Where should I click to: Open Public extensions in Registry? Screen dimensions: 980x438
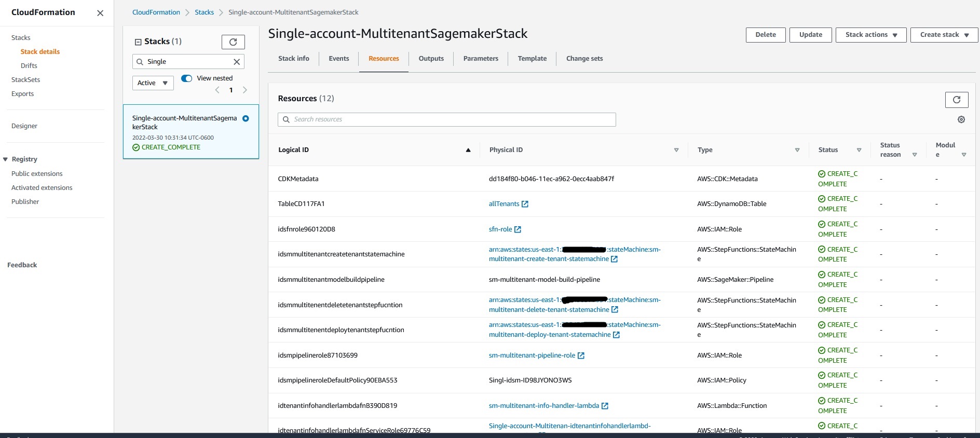click(37, 174)
